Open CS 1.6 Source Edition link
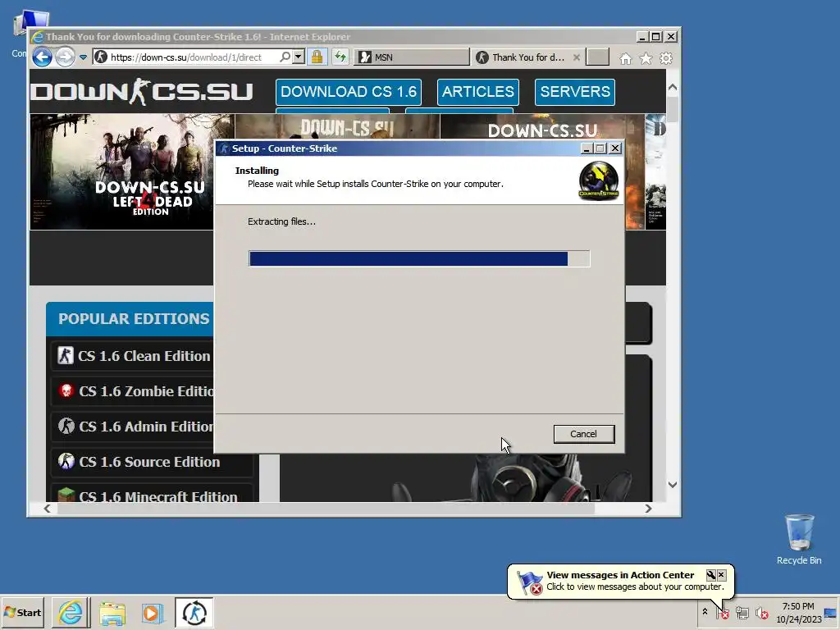This screenshot has width=840, height=630. (149, 462)
